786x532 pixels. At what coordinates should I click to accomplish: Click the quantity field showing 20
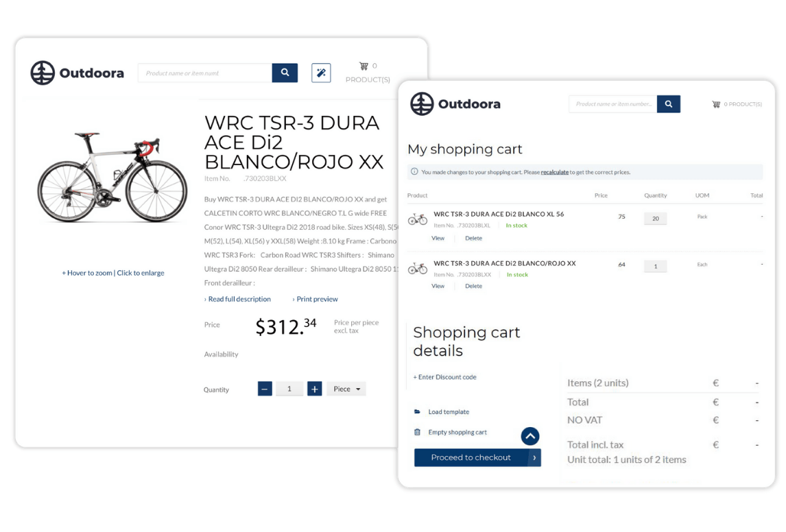tap(655, 217)
